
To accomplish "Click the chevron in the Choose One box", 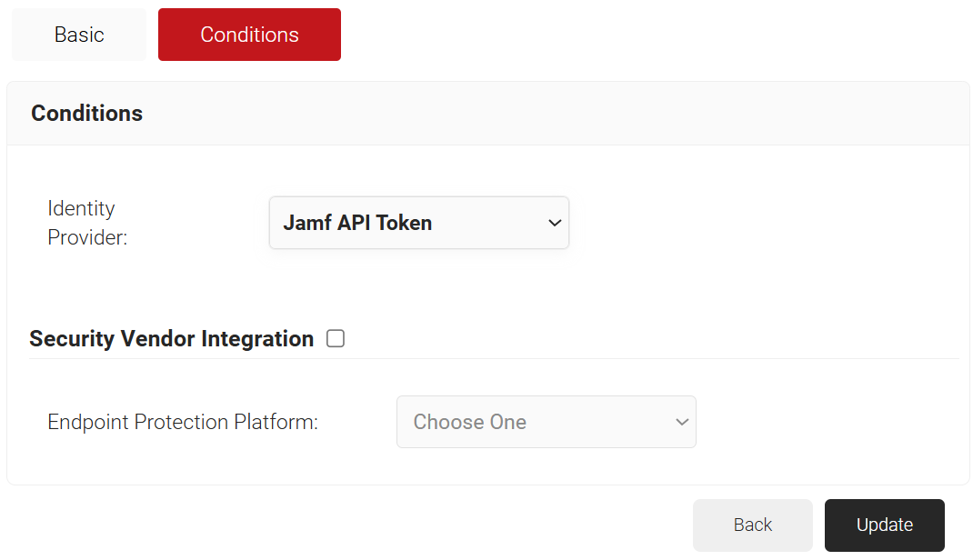I will pos(682,422).
